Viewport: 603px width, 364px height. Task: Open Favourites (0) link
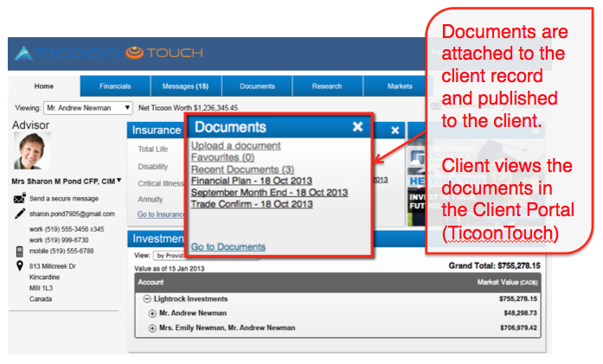pyautogui.click(x=222, y=157)
